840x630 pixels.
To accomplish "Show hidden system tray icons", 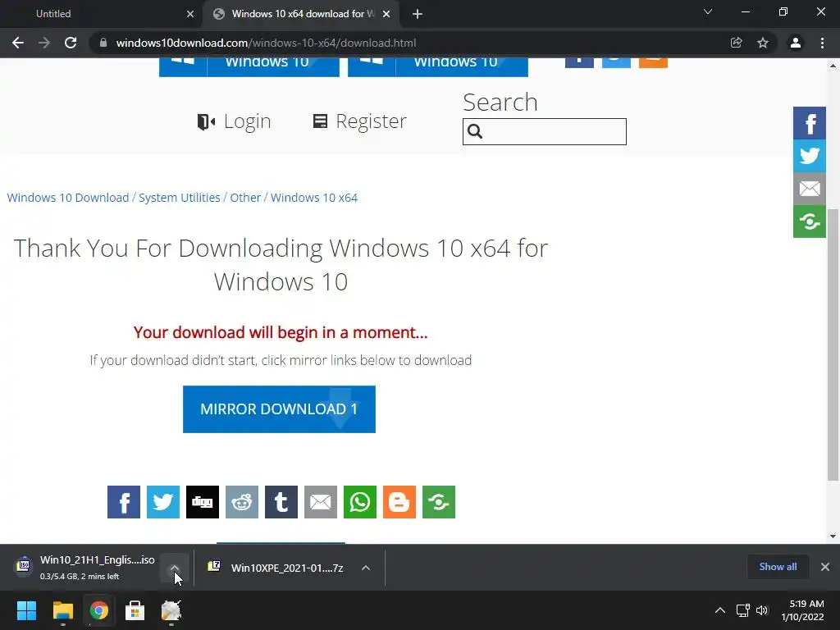I will [x=720, y=610].
